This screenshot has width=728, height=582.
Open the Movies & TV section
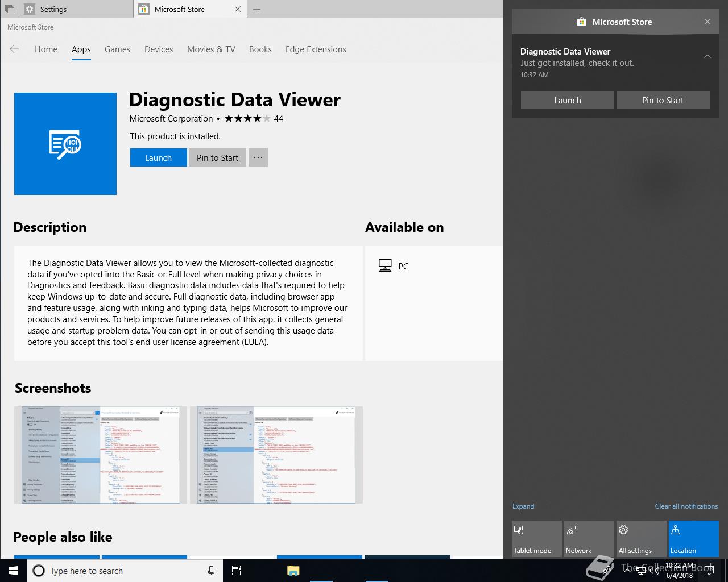(x=211, y=49)
